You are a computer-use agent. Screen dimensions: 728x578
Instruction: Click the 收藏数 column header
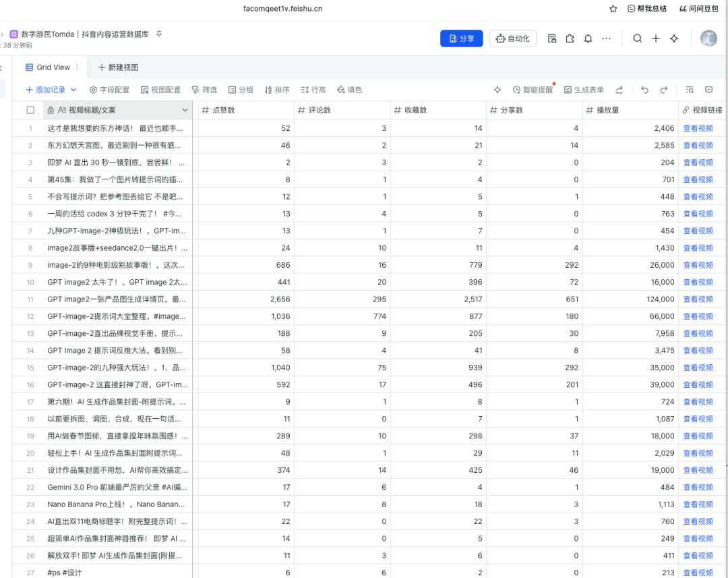(438, 110)
